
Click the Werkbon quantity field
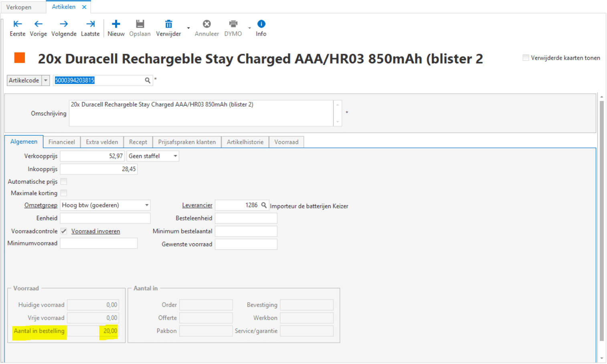pos(307,318)
